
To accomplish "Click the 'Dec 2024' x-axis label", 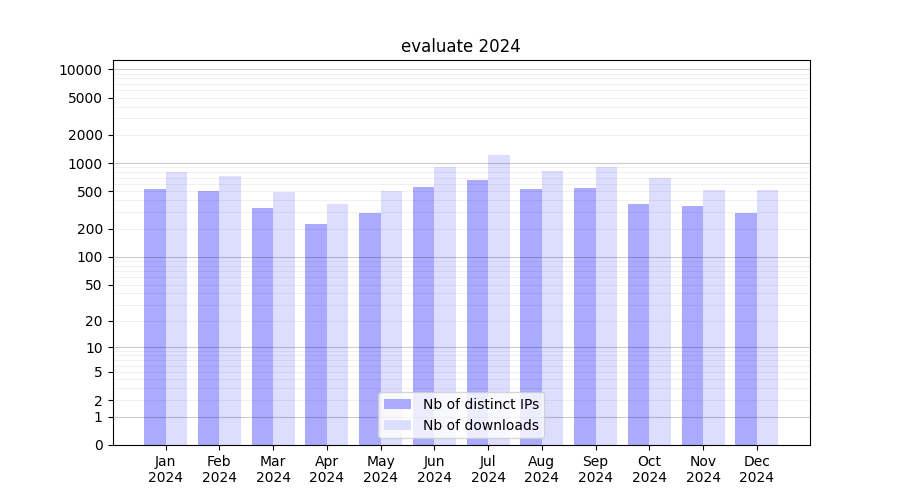I will click(x=756, y=469).
